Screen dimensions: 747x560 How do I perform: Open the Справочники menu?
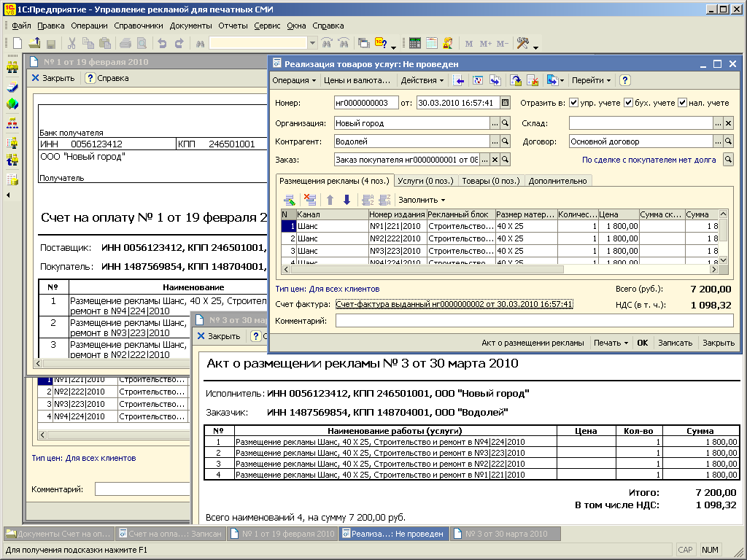click(139, 26)
